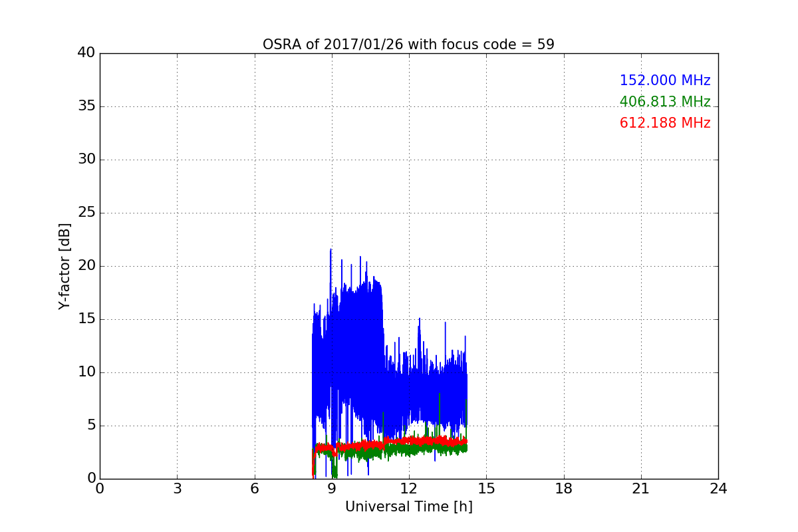The image size is (798, 532).
Task: Click the "Y-factor [dB]" axis label
Action: point(65,266)
